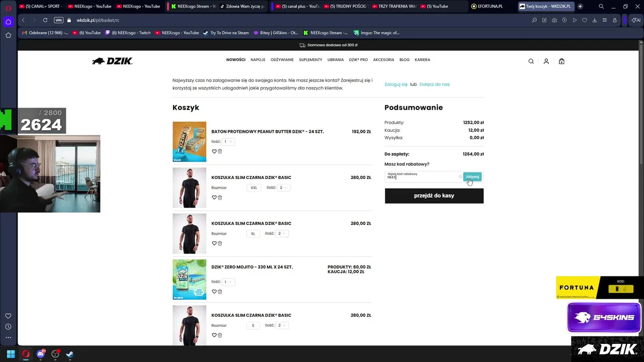Open Baton Proteinowy product thumbnail
The image size is (644, 362).
[x=189, y=142]
